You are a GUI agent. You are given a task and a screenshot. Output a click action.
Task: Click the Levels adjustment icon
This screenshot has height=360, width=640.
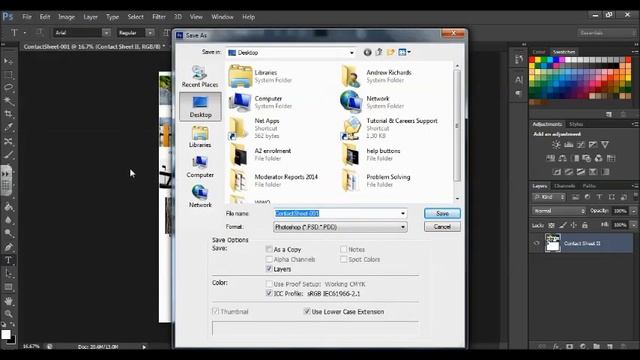568,145
